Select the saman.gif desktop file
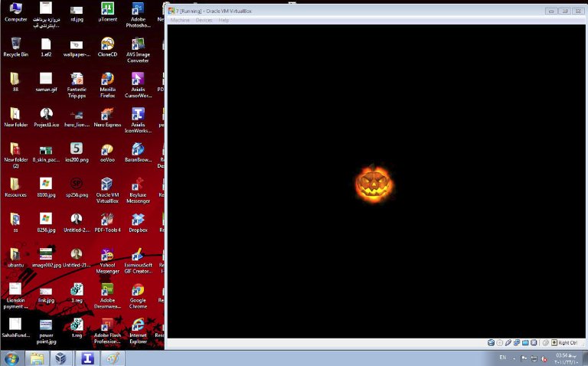This screenshot has height=366, width=588. [x=46, y=83]
